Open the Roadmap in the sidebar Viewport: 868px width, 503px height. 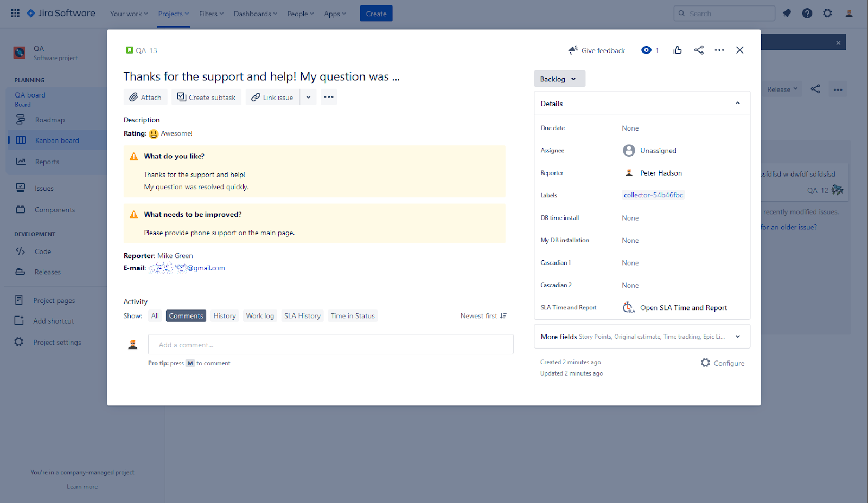point(49,120)
